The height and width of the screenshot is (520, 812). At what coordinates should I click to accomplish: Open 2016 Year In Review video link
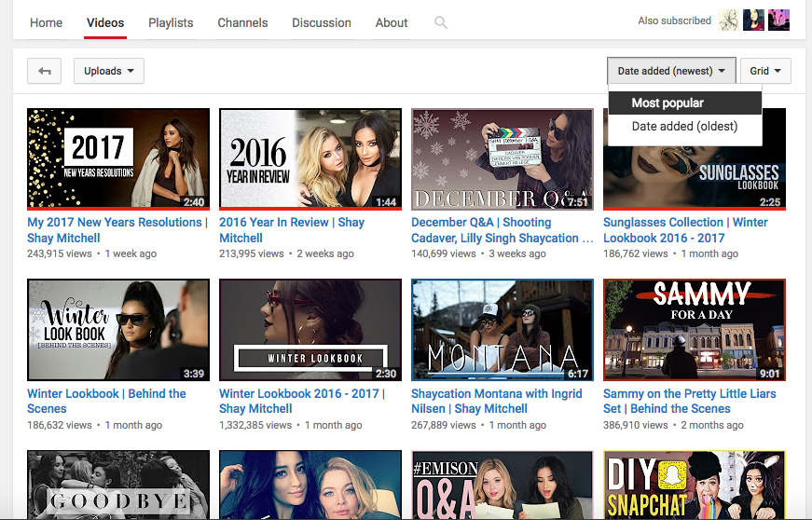tap(292, 230)
